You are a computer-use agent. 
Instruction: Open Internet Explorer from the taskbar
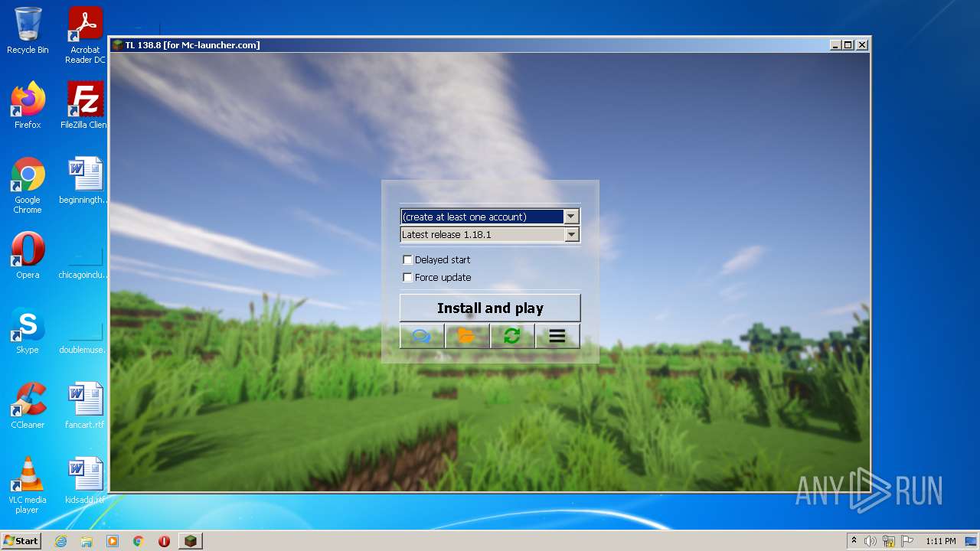coord(61,541)
